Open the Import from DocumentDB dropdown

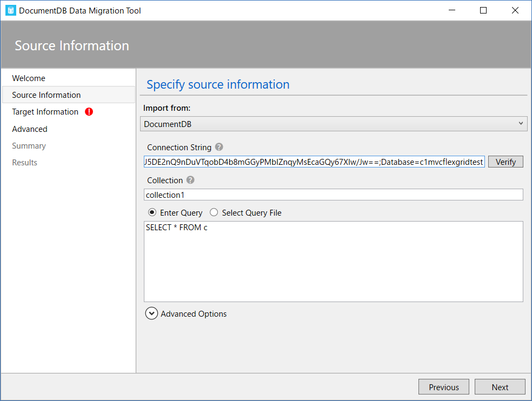[334, 124]
